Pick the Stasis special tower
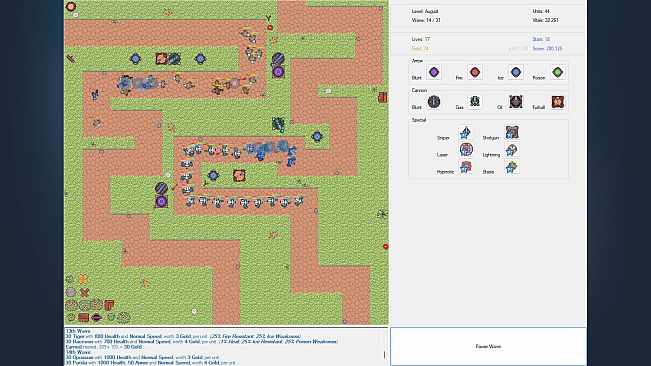The image size is (651, 366). pyautogui.click(x=512, y=167)
